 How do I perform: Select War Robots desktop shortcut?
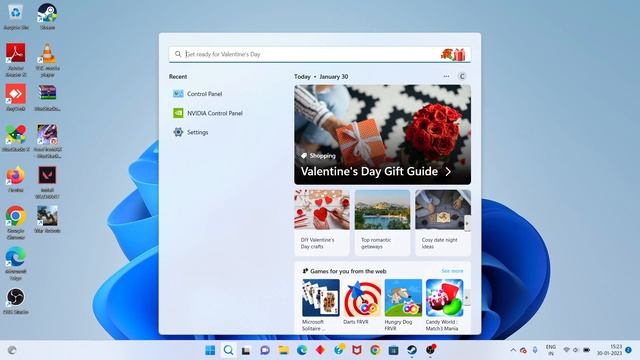point(47,219)
